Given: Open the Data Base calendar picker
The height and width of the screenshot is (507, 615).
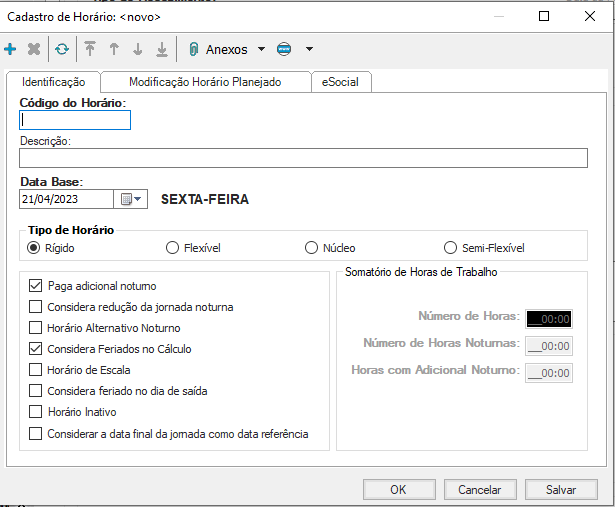Looking at the screenshot, I should [x=132, y=199].
